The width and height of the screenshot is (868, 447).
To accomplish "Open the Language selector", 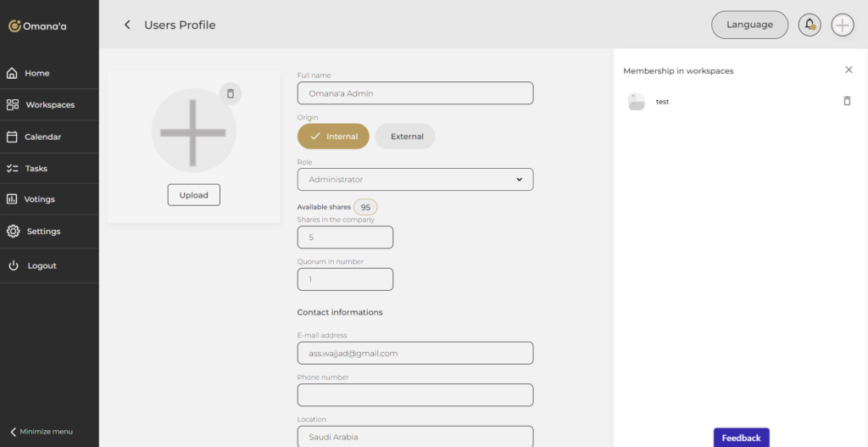I will point(749,25).
